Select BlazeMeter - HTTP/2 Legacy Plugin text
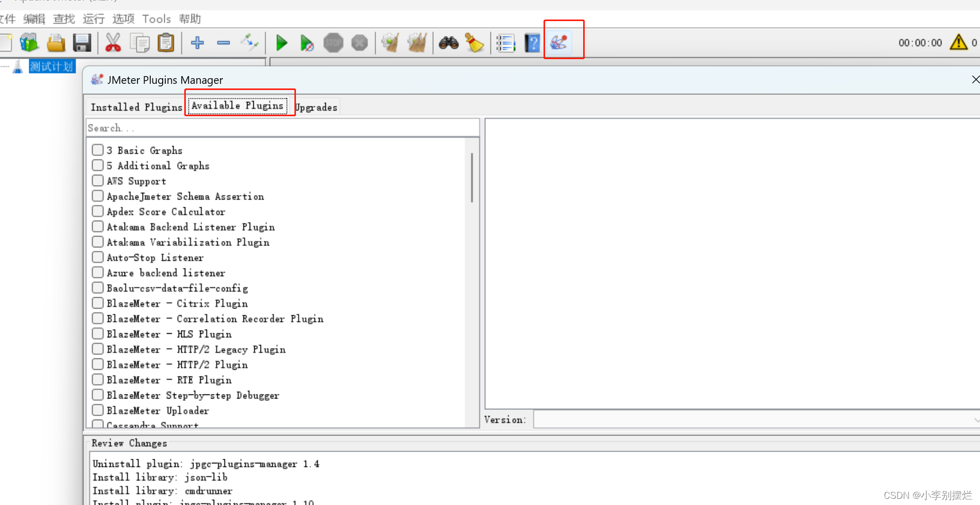The height and width of the screenshot is (505, 980). 196,349
